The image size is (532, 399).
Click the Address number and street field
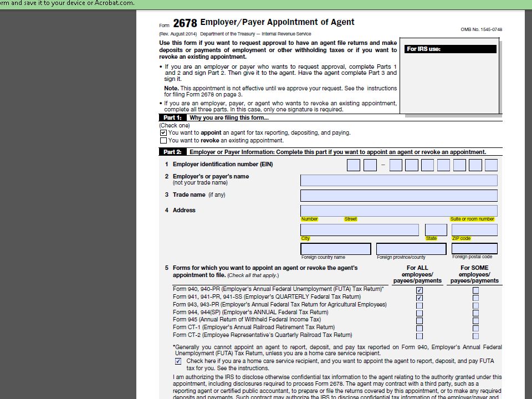click(x=399, y=211)
